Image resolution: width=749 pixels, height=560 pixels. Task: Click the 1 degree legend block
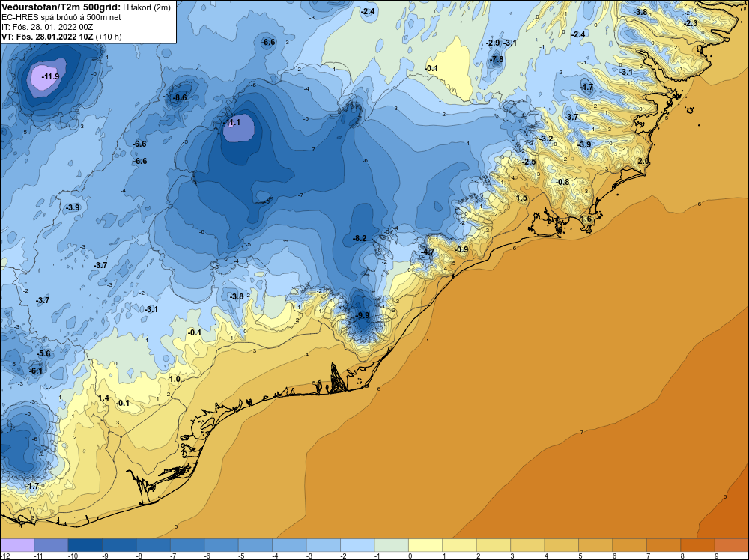(460, 545)
